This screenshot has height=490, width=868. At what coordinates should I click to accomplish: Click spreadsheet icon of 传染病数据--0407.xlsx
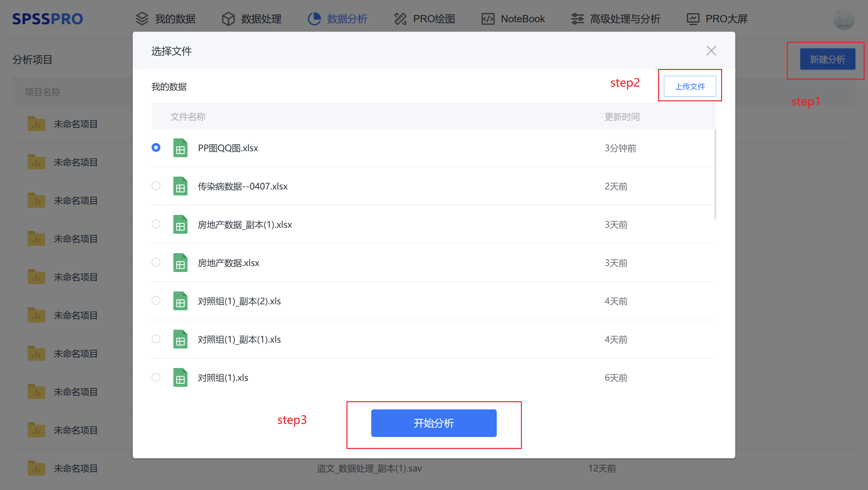(x=180, y=186)
